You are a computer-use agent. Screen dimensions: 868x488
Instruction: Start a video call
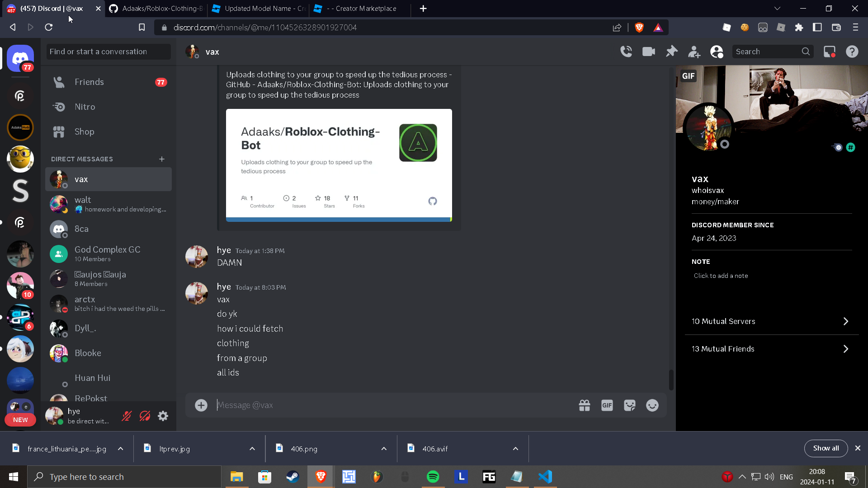coord(649,52)
